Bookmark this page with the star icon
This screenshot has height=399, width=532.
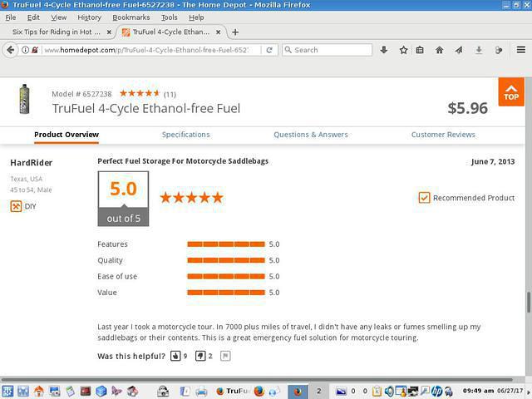click(403, 50)
